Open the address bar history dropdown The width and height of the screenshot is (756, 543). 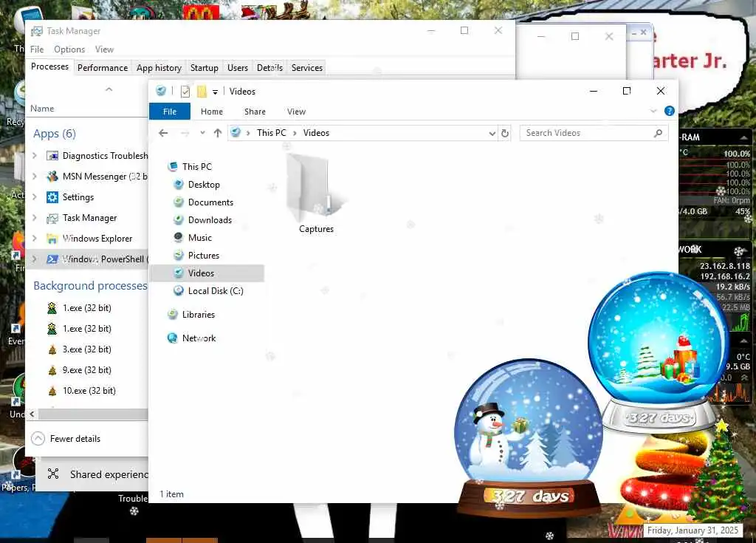click(492, 134)
